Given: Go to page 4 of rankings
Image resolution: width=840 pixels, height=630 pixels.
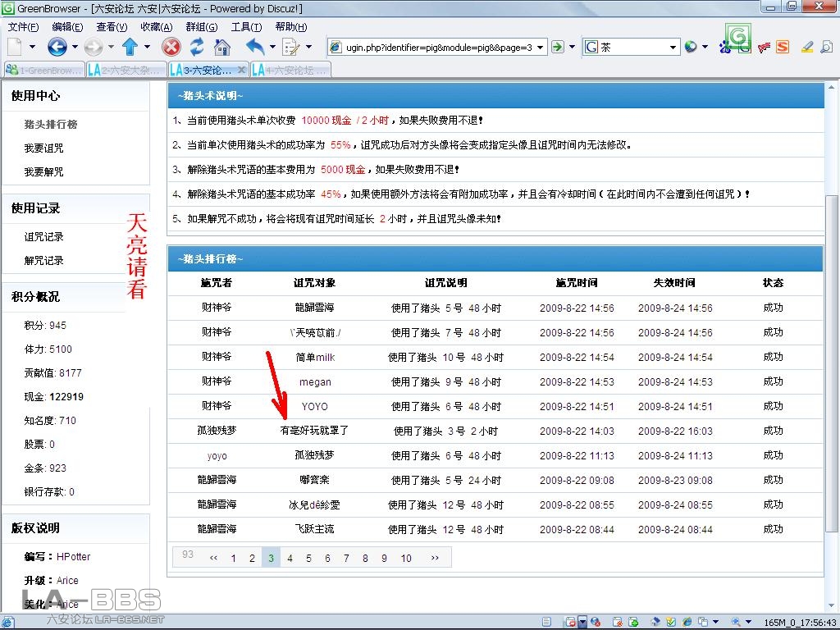Looking at the screenshot, I should 290,558.
